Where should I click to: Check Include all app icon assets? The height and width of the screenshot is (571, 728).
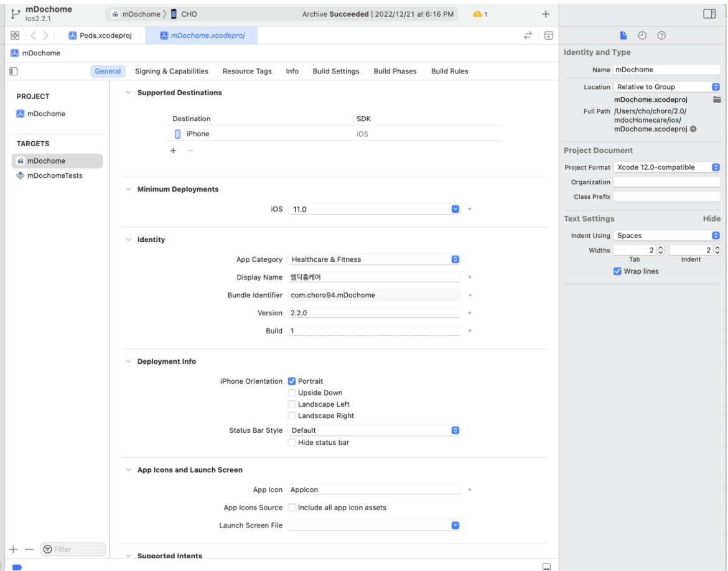click(x=292, y=508)
